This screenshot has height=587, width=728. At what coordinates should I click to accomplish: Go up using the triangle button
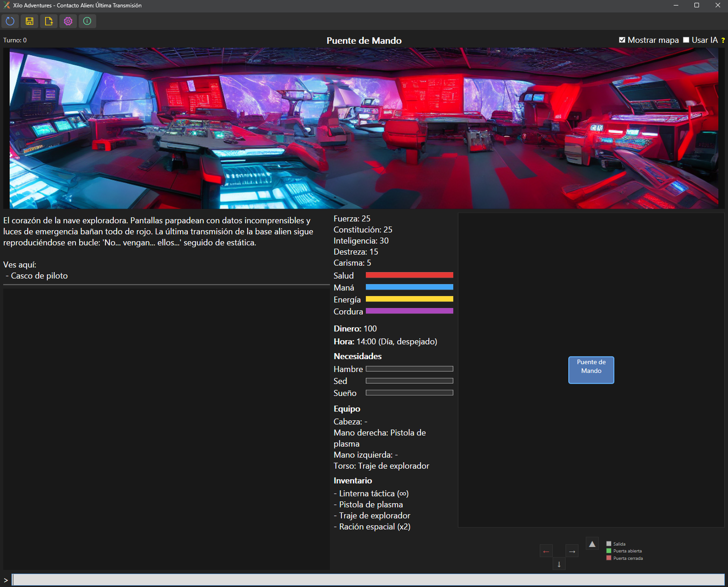point(592,544)
